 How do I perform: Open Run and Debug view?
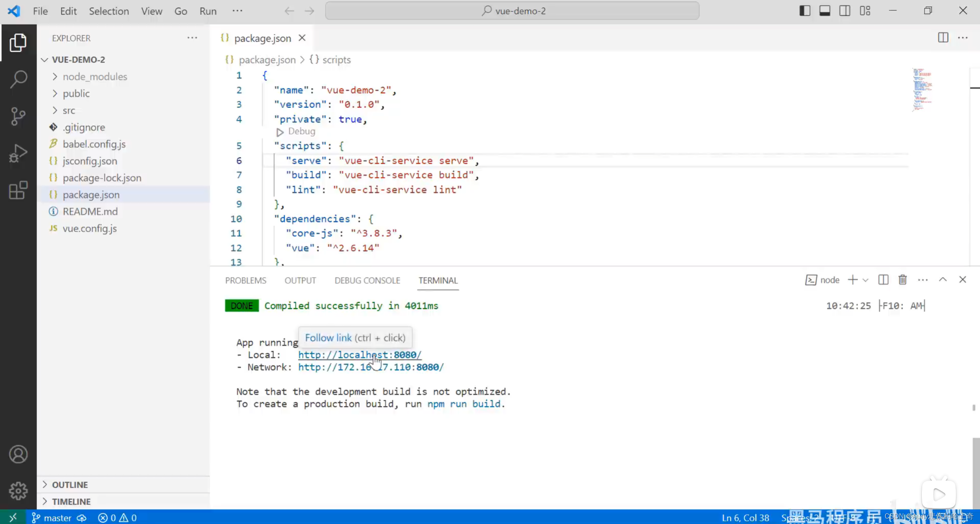pos(18,153)
